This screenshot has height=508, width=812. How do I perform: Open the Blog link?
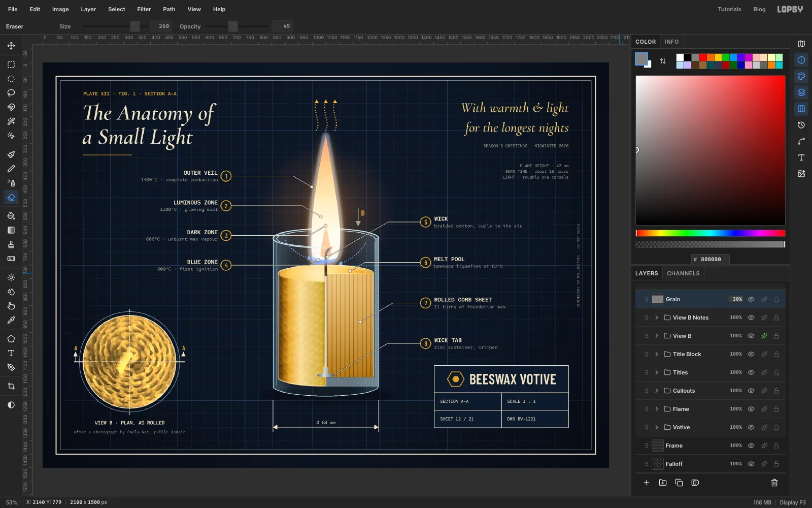pyautogui.click(x=759, y=9)
